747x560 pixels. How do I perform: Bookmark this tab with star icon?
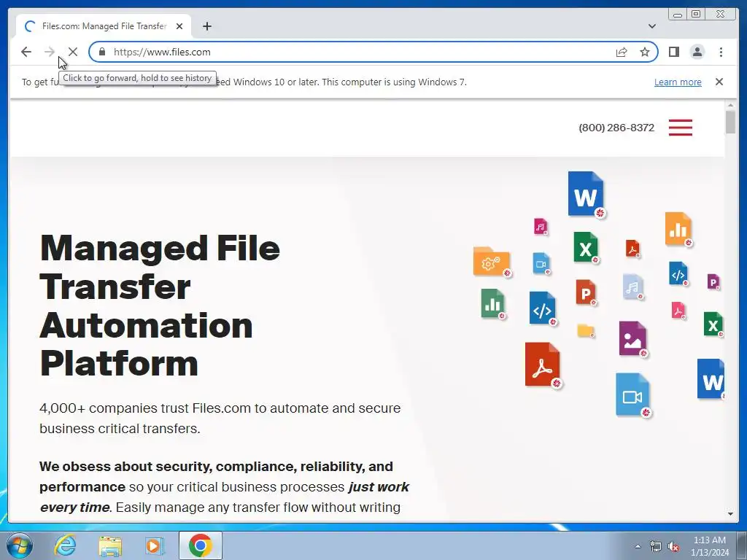tap(645, 52)
